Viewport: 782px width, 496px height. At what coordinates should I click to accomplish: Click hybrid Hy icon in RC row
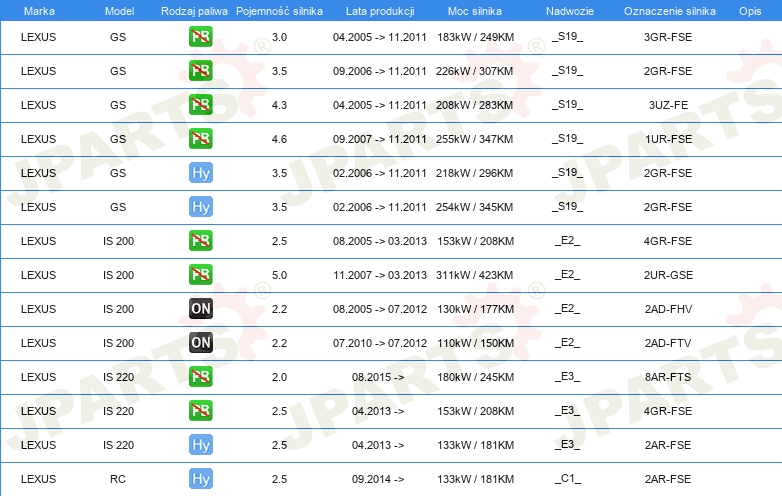click(x=200, y=479)
